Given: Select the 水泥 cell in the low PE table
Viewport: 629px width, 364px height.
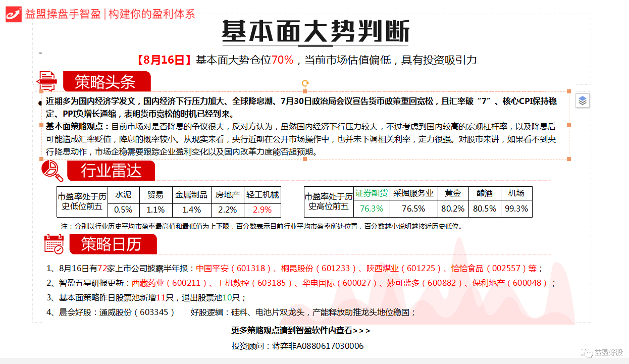Looking at the screenshot, I should (x=123, y=194).
